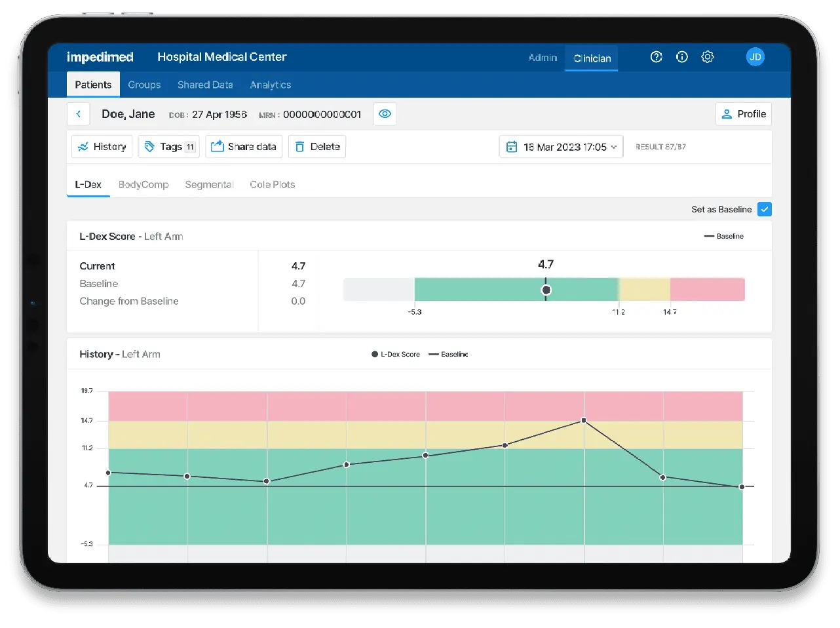Click the information circle icon
Viewport: 840px width, 628px height.
point(681,57)
